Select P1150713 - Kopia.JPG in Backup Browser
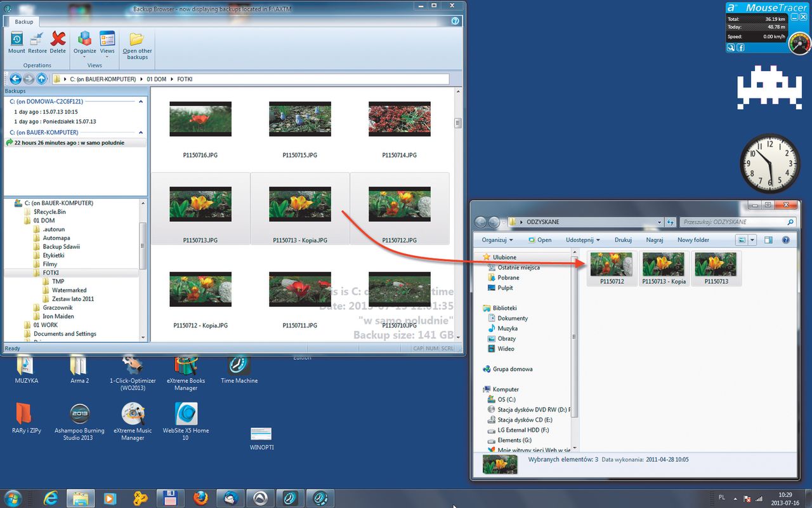This screenshot has height=508, width=812. [x=300, y=209]
